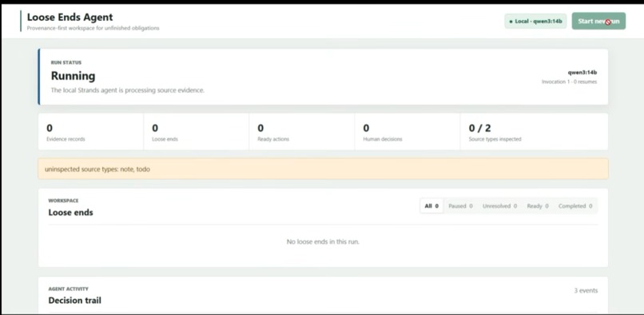Image resolution: width=644 pixels, height=315 pixels.
Task: Click the Human decisions stat card
Action: click(x=407, y=132)
